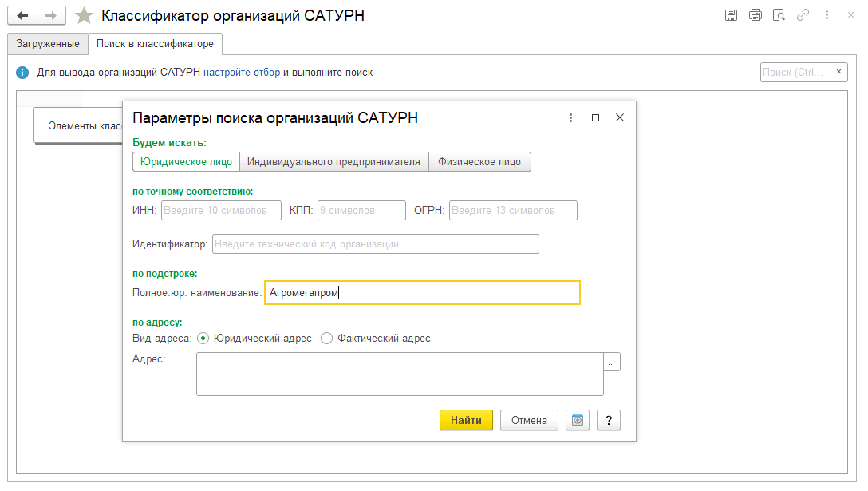Switch search to Физическое лицо
The image size is (868, 491).
(479, 162)
